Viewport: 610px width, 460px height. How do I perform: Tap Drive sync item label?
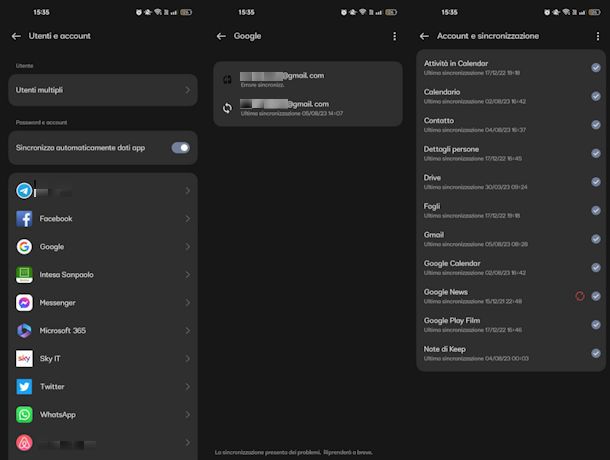[432, 178]
